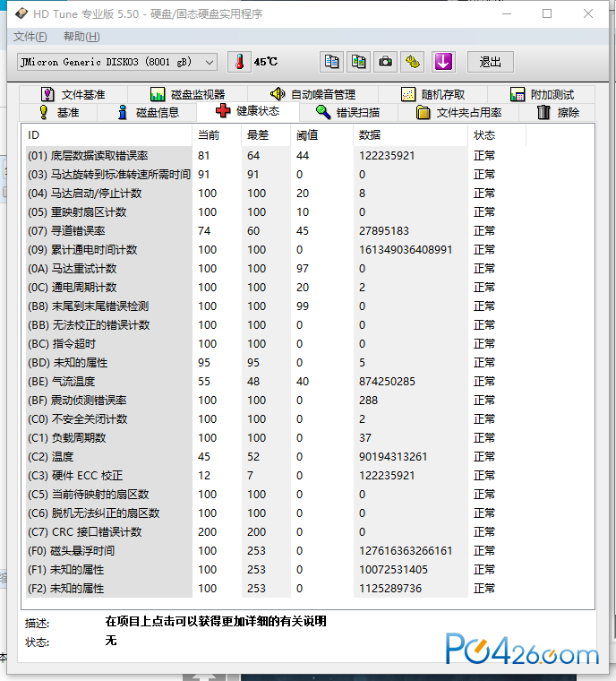Image resolution: width=616 pixels, height=681 pixels.
Task: Select row (05) 重映射扇区计数
Action: click(275, 212)
